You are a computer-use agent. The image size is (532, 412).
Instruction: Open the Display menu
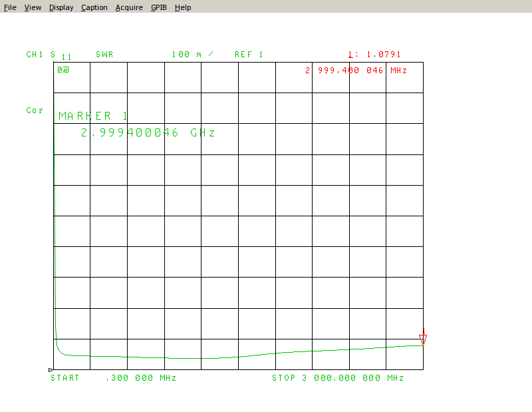click(61, 7)
